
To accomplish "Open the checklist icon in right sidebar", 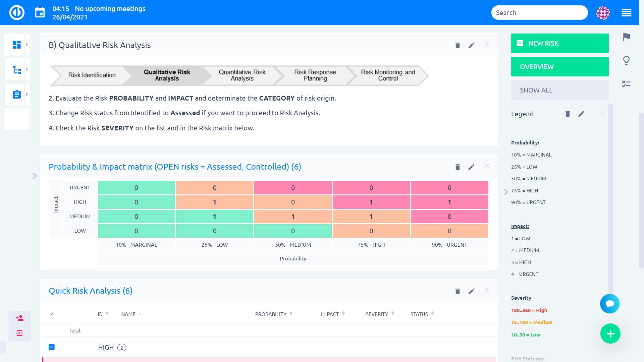I will click(626, 84).
